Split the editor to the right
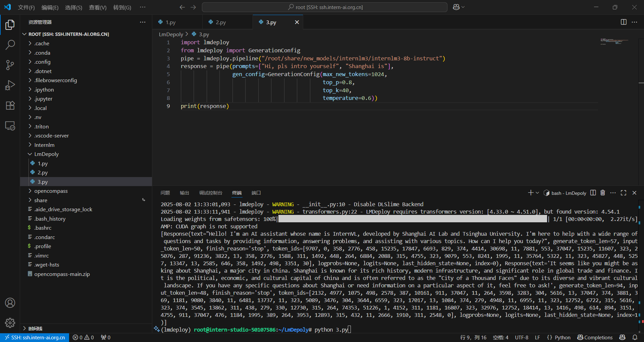The width and height of the screenshot is (644, 342). (624, 22)
